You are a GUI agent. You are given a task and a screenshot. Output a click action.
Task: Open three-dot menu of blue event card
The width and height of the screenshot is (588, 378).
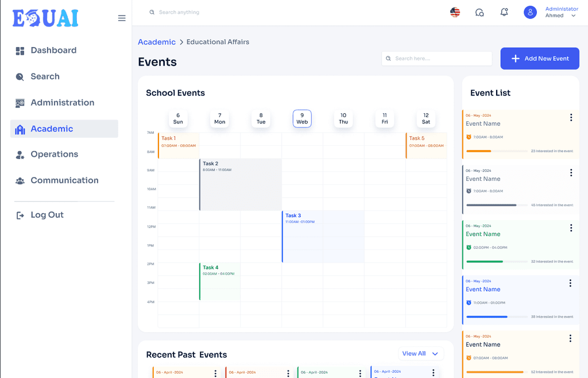tap(570, 283)
